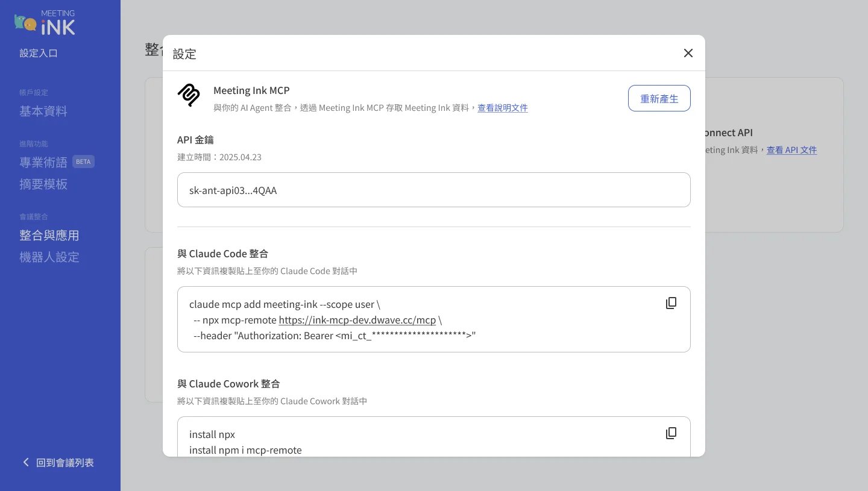Click the 與 Claude Code 整合 heading
The height and width of the screenshot is (491, 868).
(x=223, y=254)
